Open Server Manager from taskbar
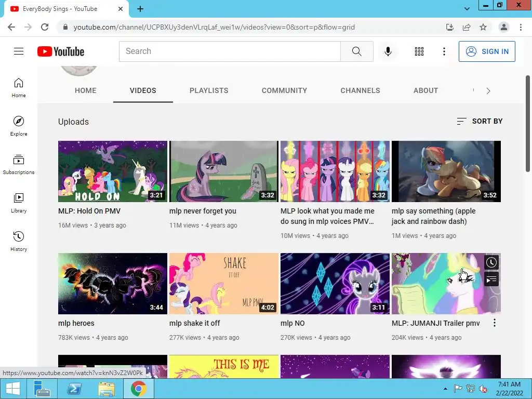532x399 pixels. pos(42,389)
